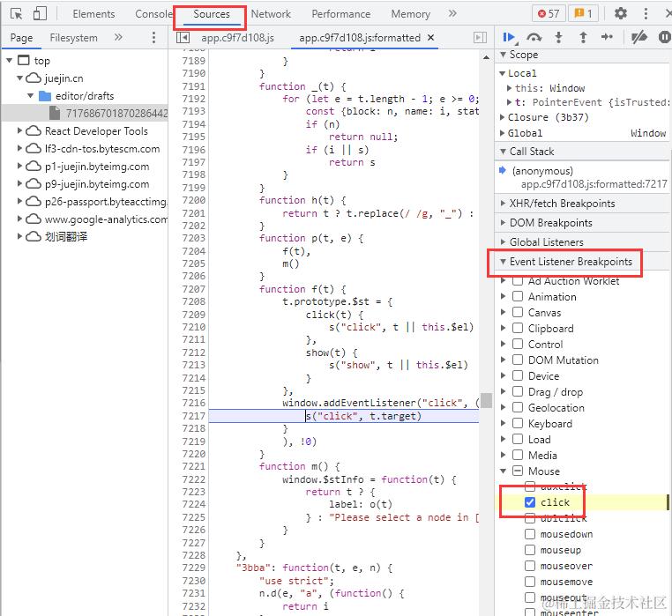
Task: Click the editor/drafts folder icon
Action: (45, 96)
